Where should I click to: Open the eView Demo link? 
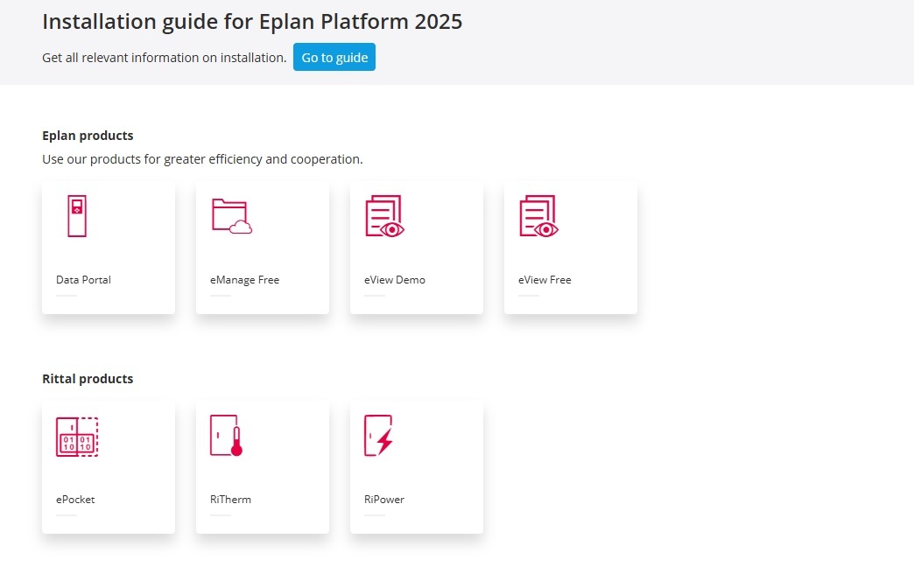tap(395, 279)
